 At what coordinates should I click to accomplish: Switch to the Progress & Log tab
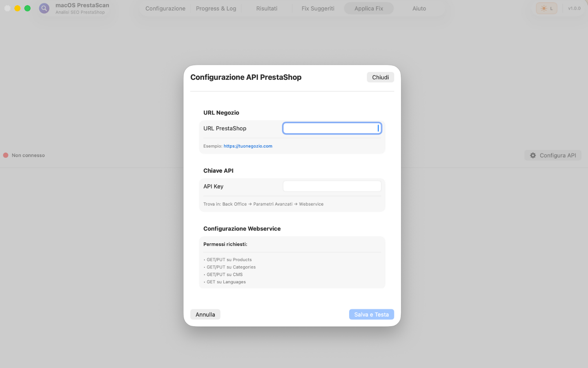pyautogui.click(x=216, y=8)
